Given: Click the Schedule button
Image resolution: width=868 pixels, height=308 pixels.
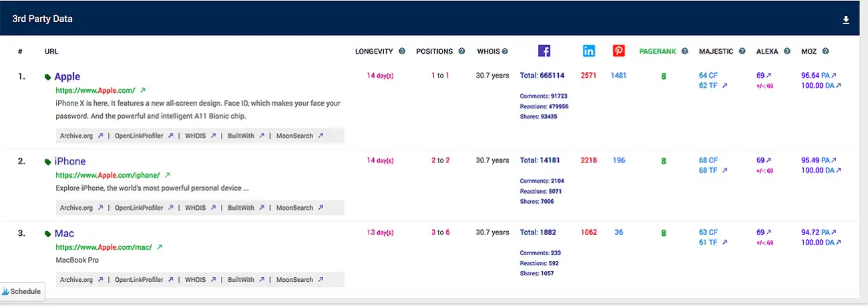Looking at the screenshot, I should [22, 291].
